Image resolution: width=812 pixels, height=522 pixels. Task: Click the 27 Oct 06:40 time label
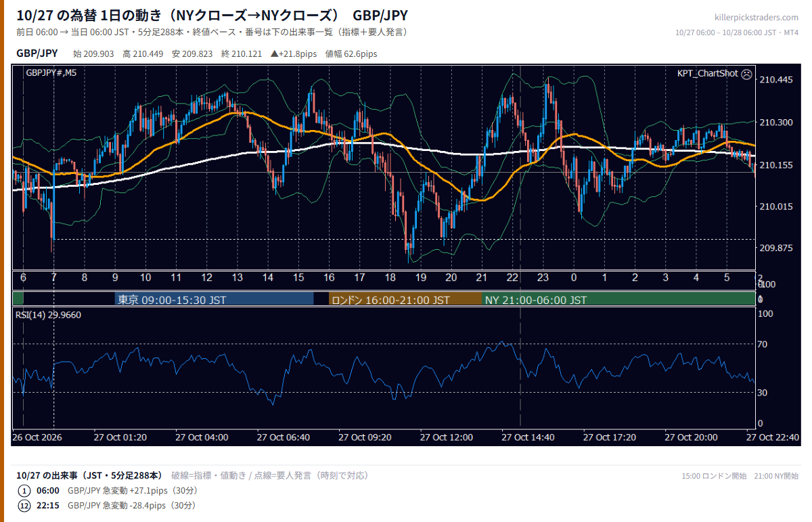283,437
